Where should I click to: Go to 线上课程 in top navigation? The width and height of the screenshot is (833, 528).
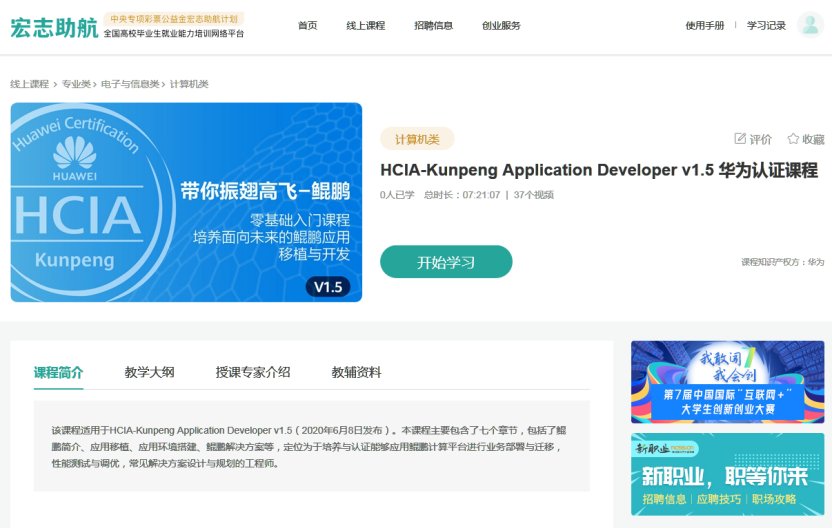tap(366, 25)
